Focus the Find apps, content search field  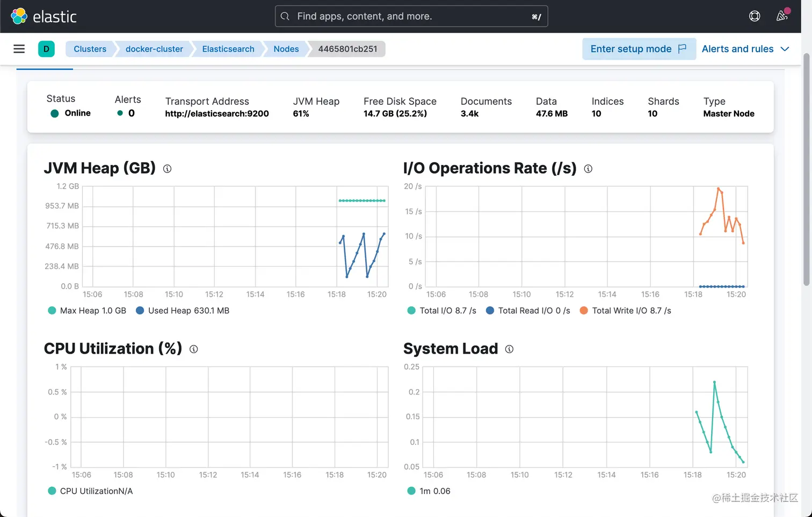coord(411,16)
